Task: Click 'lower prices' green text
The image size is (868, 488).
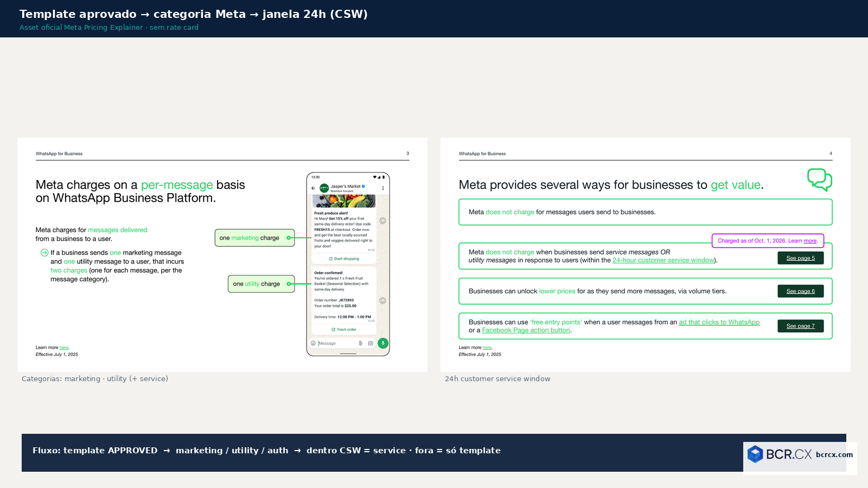Action: (x=557, y=291)
